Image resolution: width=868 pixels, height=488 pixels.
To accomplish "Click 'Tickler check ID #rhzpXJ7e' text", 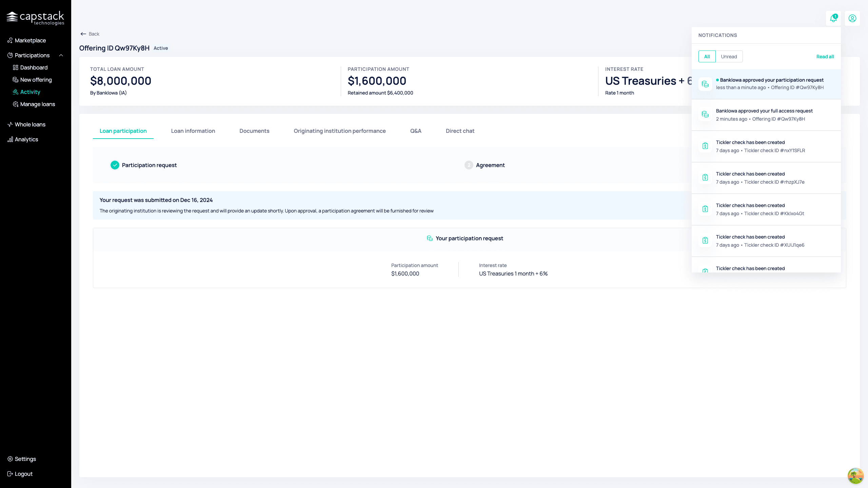I will click(x=774, y=182).
